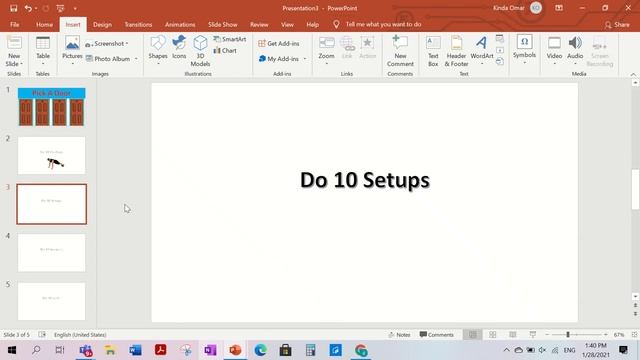The image size is (640, 360).
Task: Collapse the ribbon with the chevron
Action: point(633,74)
